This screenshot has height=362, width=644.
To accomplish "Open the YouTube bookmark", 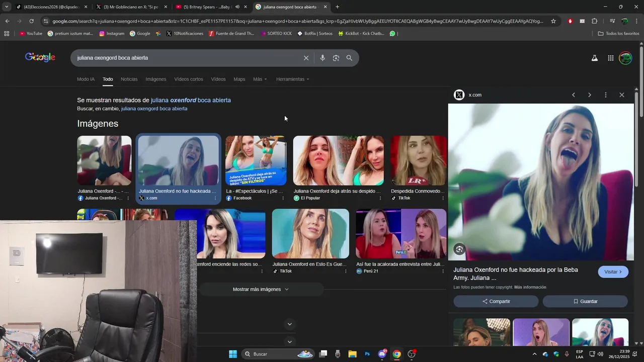I will pos(31,34).
